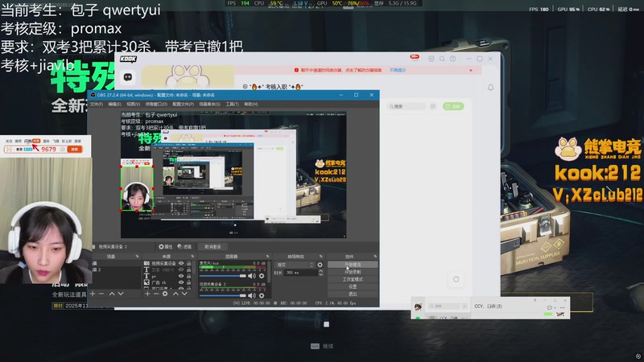Move source down arrow in sources panel
Screen dimensions: 644x362
pos(184,294)
